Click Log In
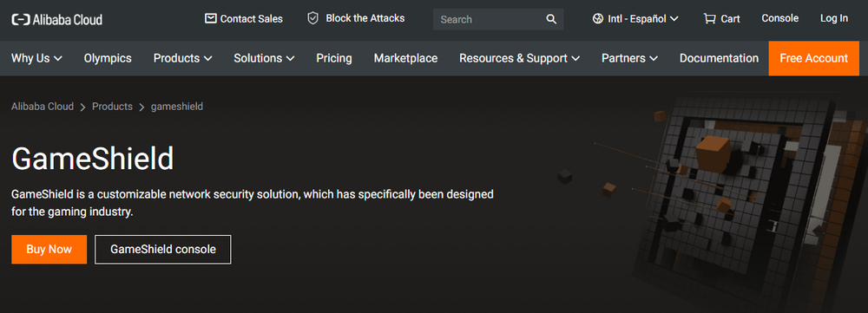This screenshot has width=868, height=313. [833, 18]
